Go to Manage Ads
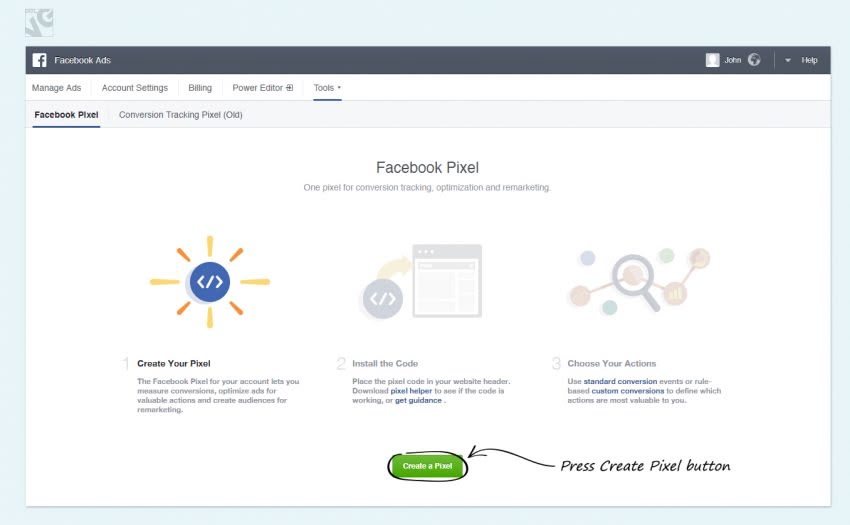This screenshot has height=525, width=850. (56, 88)
